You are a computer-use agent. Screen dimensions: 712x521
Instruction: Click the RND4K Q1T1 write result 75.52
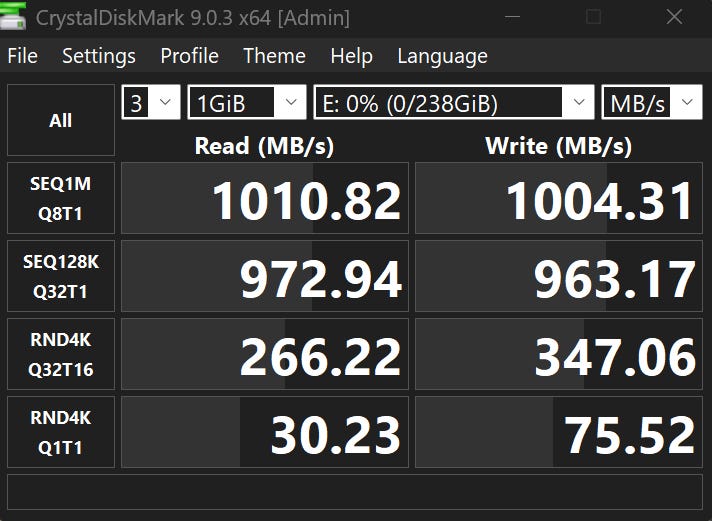point(559,432)
